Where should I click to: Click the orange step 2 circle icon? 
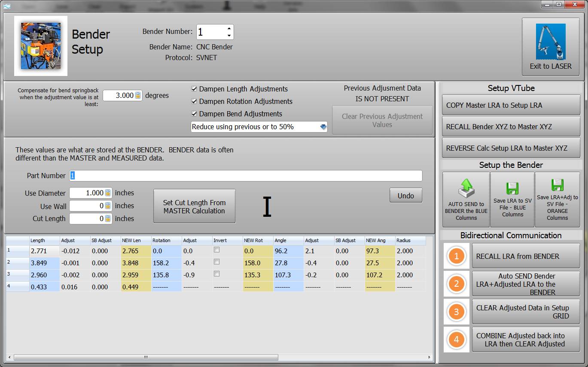pos(456,284)
